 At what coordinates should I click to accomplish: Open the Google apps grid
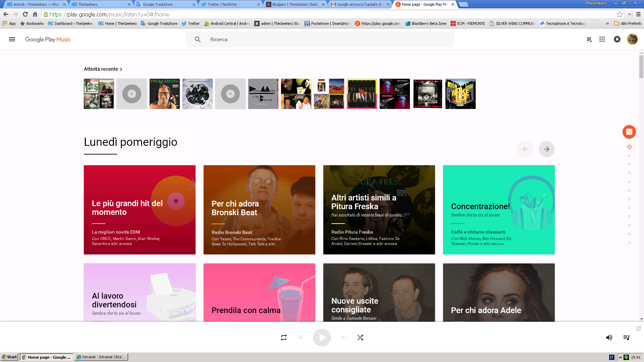(x=602, y=39)
